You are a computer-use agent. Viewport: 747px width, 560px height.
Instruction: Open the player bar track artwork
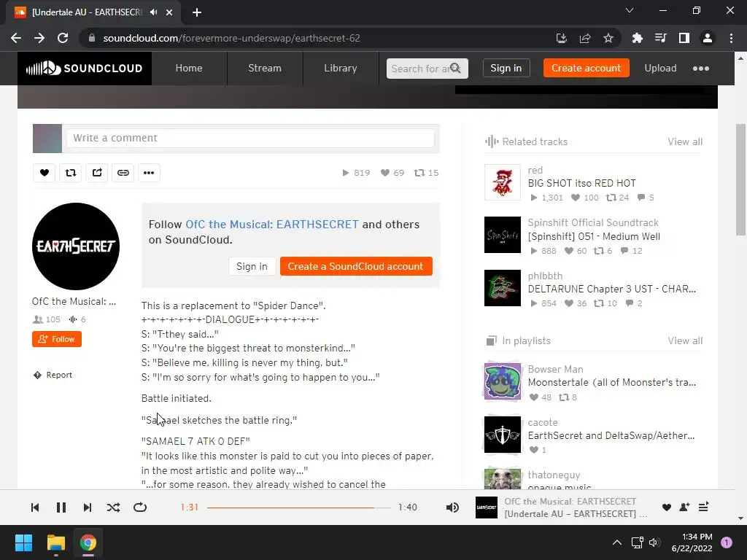487,507
